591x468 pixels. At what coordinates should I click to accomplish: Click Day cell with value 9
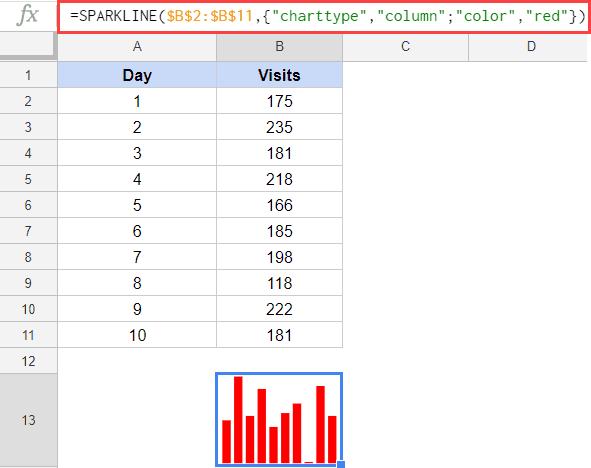137,309
